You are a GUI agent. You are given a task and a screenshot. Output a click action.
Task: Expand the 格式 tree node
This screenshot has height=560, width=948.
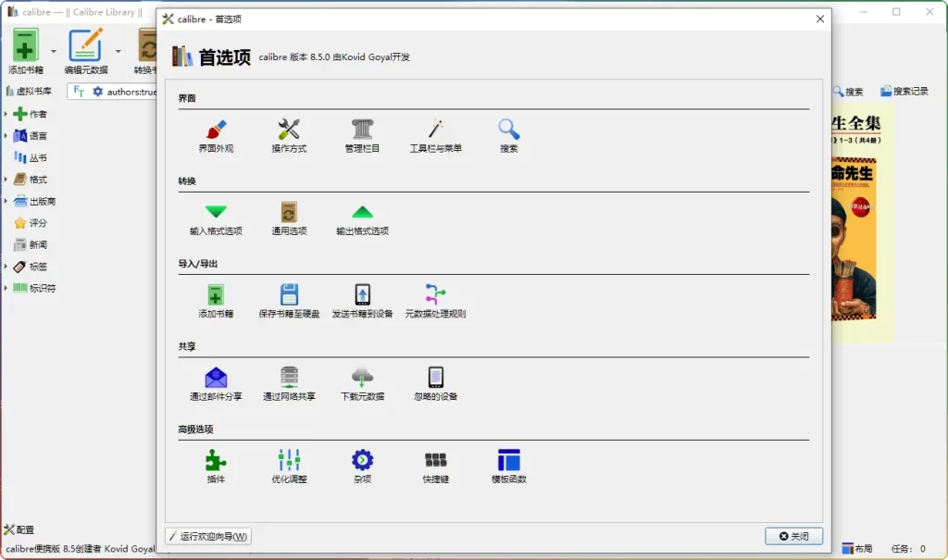[6, 179]
